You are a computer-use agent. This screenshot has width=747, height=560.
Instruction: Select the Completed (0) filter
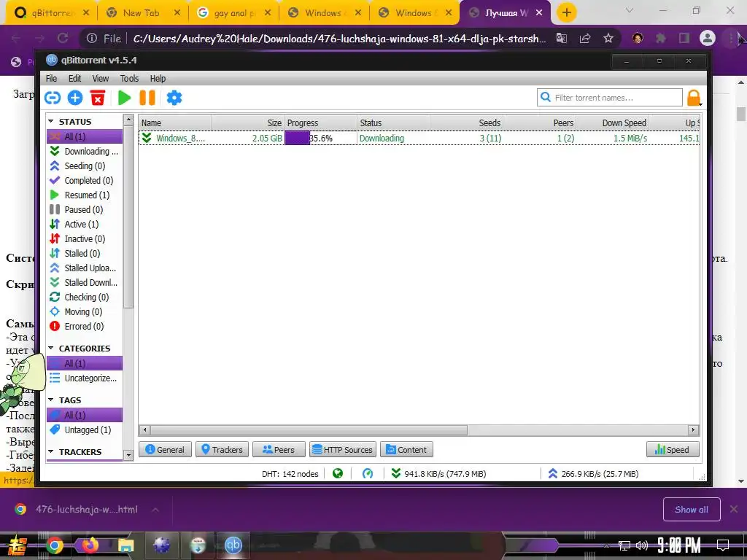[85, 181]
